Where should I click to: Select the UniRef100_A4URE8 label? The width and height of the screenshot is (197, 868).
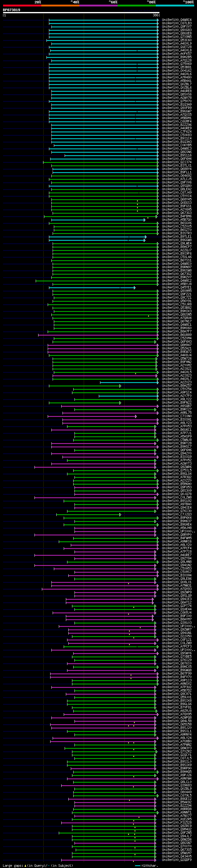point(176,91)
